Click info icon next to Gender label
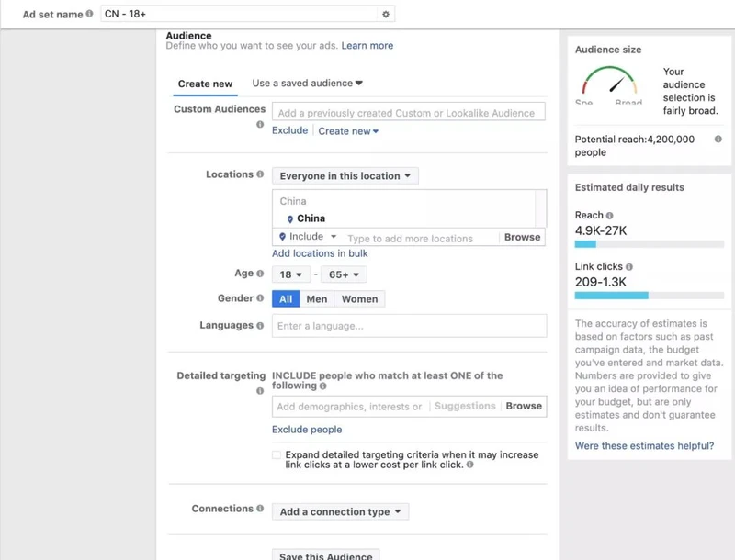 [x=260, y=298]
